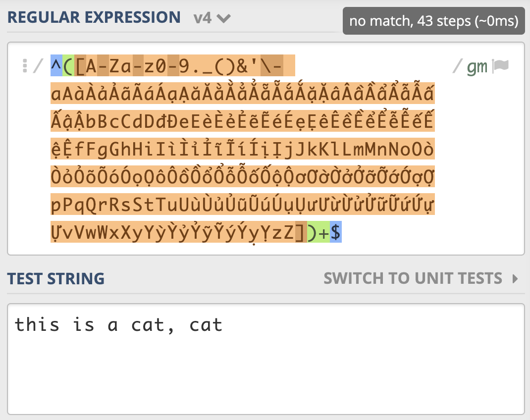Click the opening slash delimiter of the regex

pos(38,65)
